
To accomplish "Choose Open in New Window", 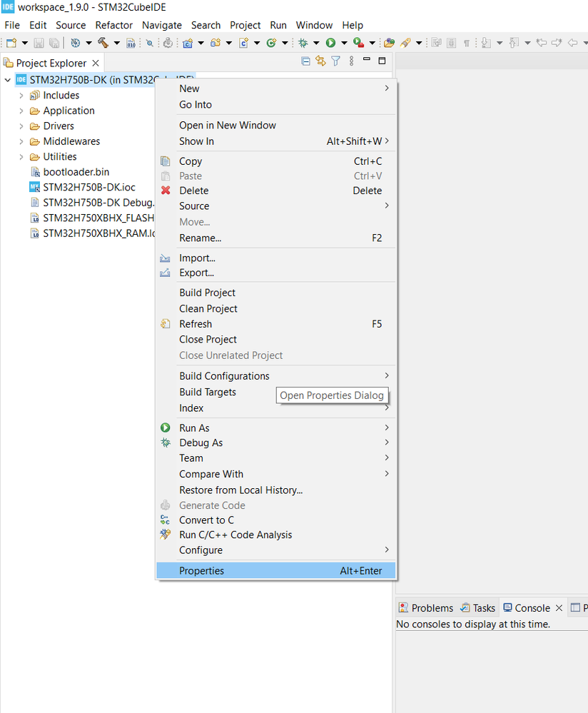I will (275, 125).
